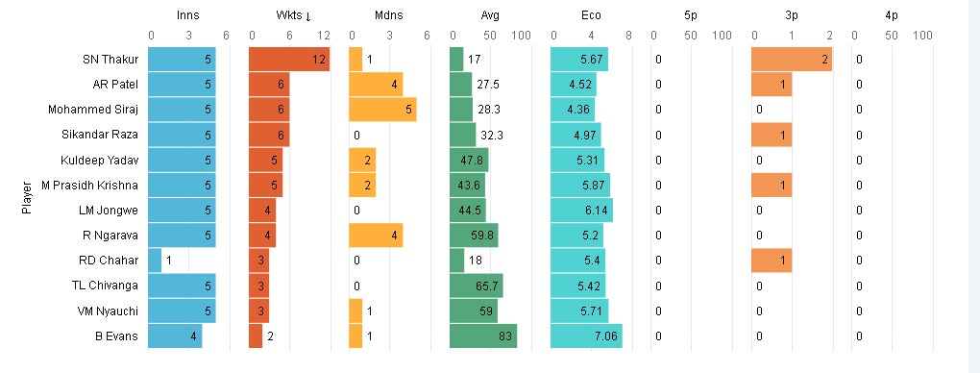Click RD Chahar's innings bar showing 1
This screenshot has width=980, height=373.
click(x=155, y=261)
